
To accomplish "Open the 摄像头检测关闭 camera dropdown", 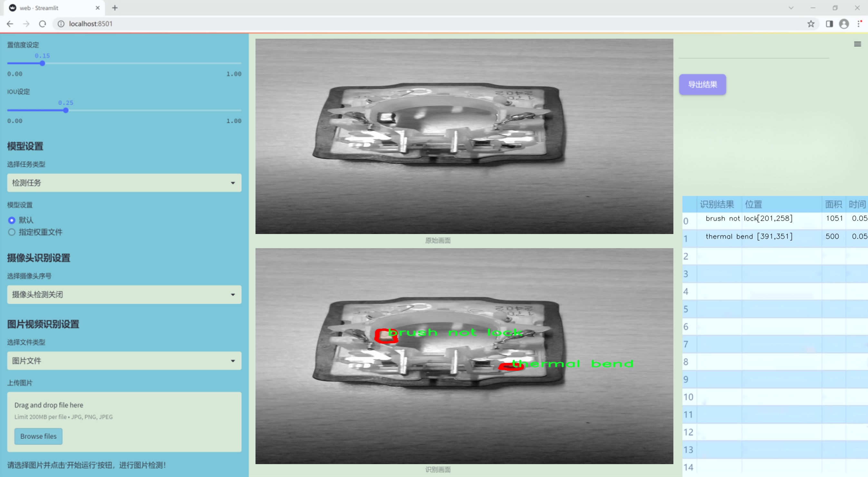I will [124, 294].
